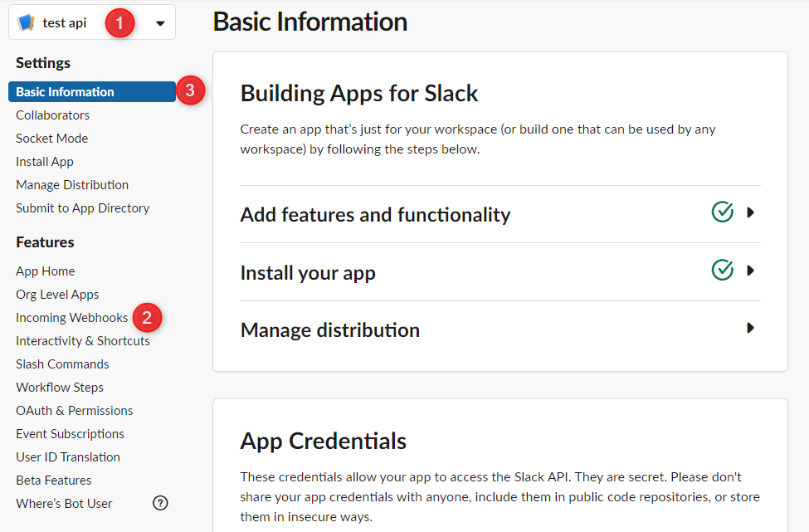Screen dimensions: 809x532
Task: Open the help question mark icon
Action: 160,503
